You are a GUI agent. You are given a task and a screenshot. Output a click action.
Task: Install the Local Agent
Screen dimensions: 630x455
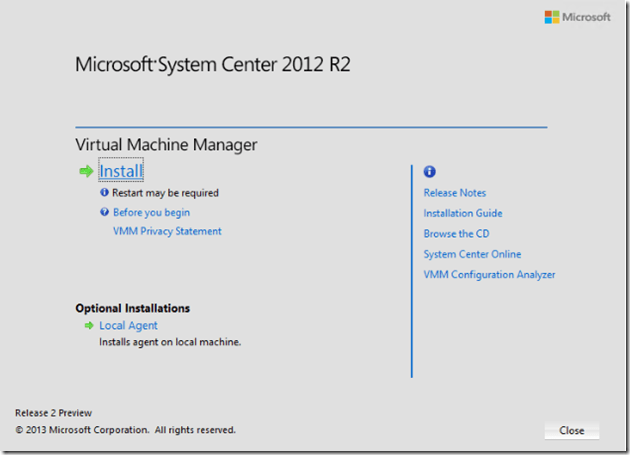tap(128, 325)
